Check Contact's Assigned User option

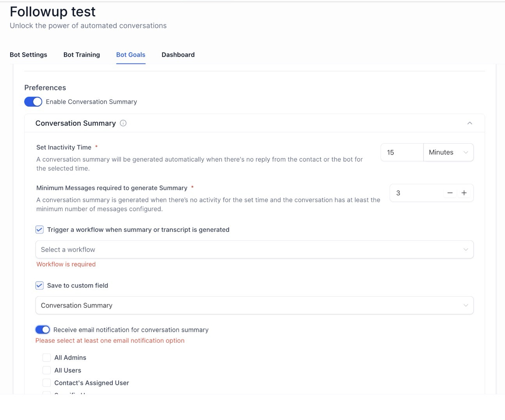pyautogui.click(x=47, y=383)
